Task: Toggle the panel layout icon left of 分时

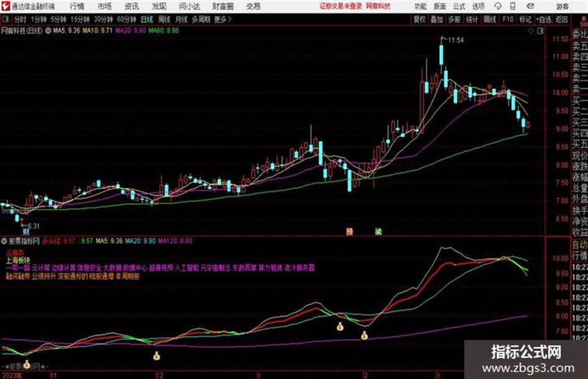Action: click(x=6, y=19)
